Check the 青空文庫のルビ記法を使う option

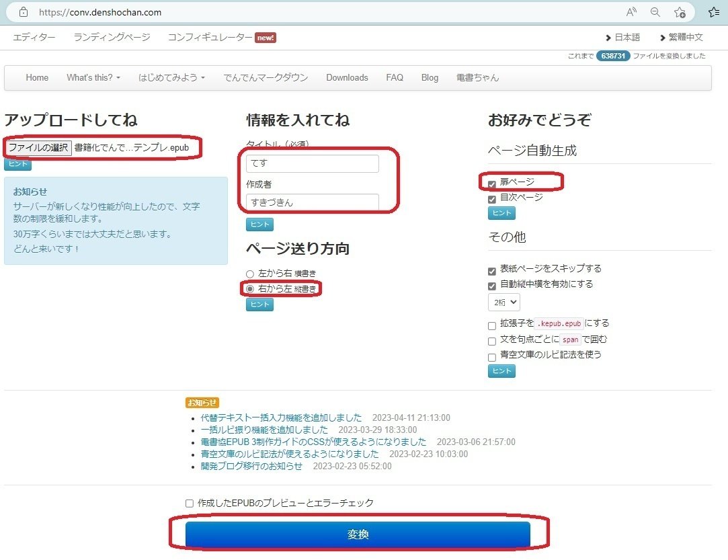(492, 355)
